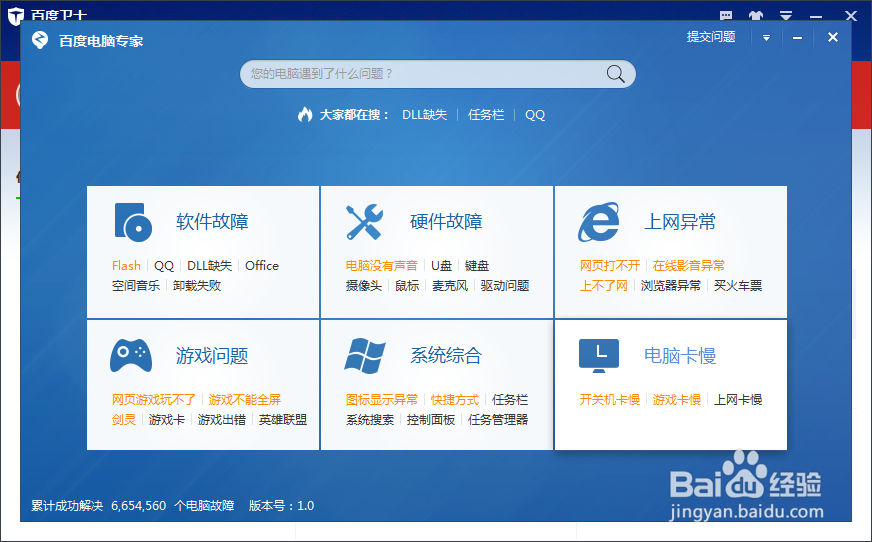Screen dimensions: 872x542
Task: Open the dropdown menu arrow beside 提交问题
Action: click(x=766, y=38)
